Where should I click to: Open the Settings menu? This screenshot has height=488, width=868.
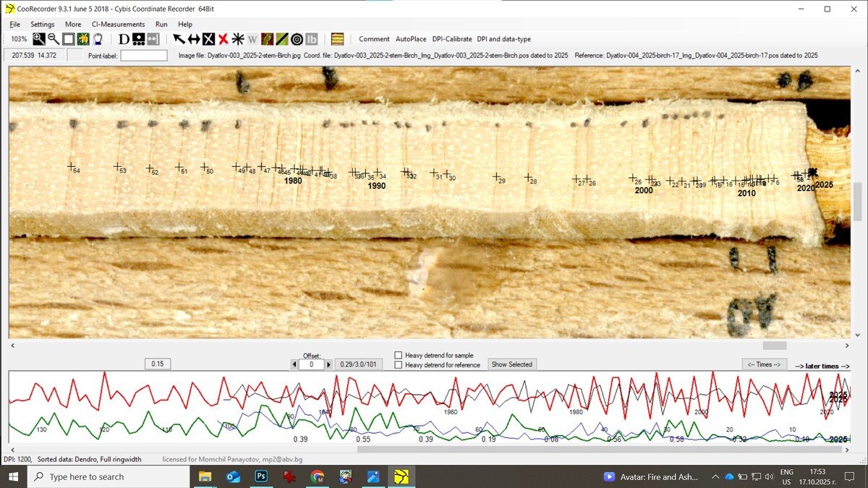click(x=43, y=24)
